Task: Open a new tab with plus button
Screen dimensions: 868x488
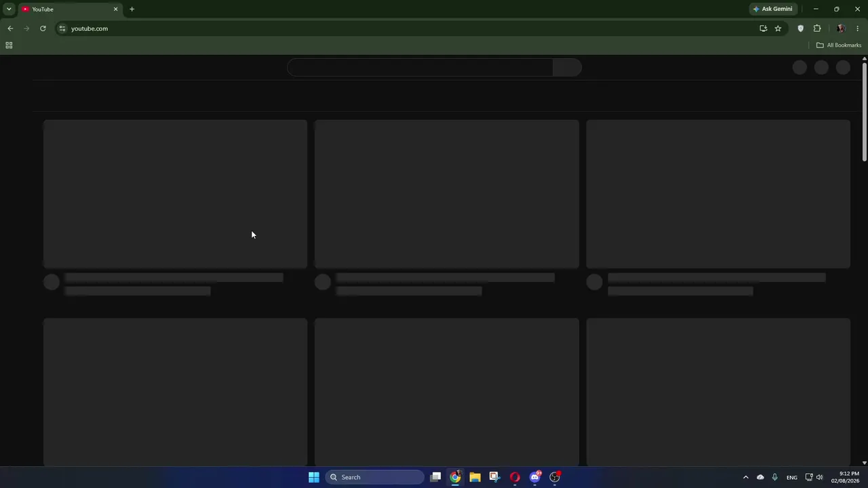Action: [132, 9]
